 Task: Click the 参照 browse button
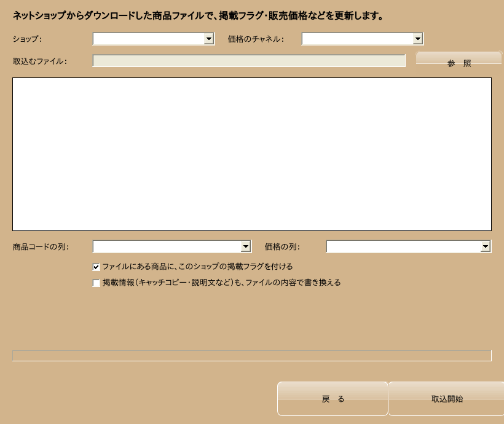point(459,63)
